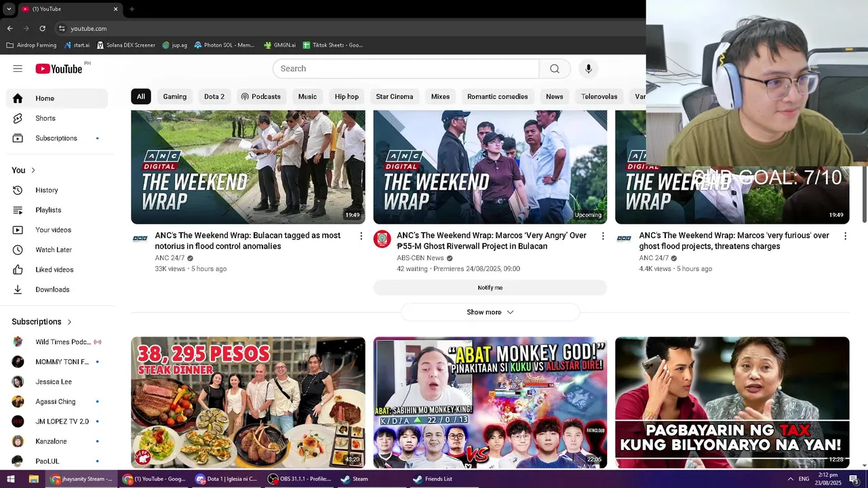Open the Abat Monkey God video thumbnail

point(490,403)
